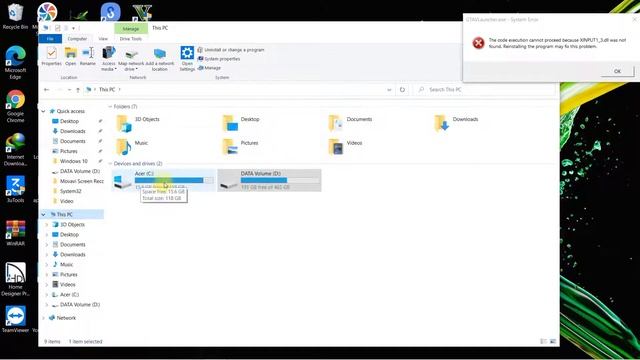
Task: Switch to large icons view
Action: (x=553, y=341)
